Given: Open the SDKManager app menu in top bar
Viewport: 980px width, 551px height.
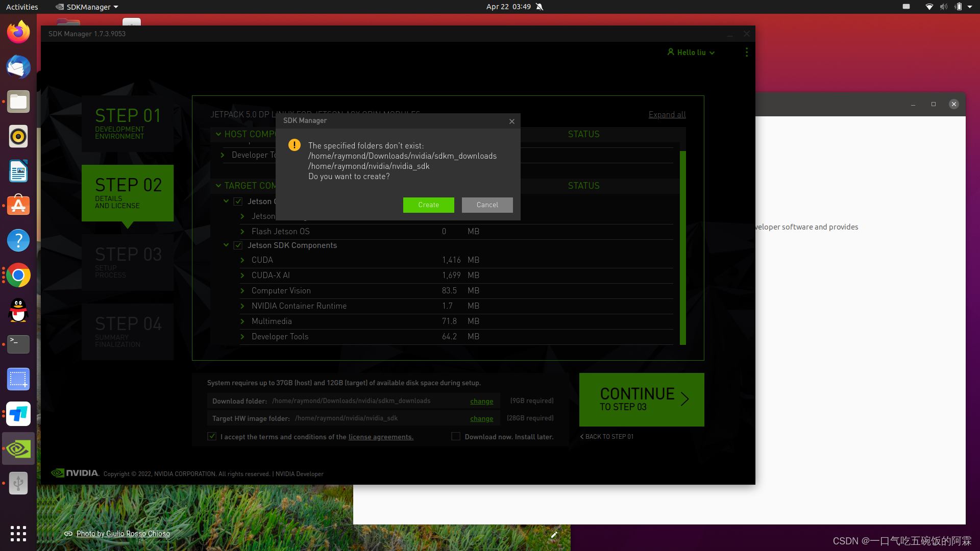Looking at the screenshot, I should 87,7.
